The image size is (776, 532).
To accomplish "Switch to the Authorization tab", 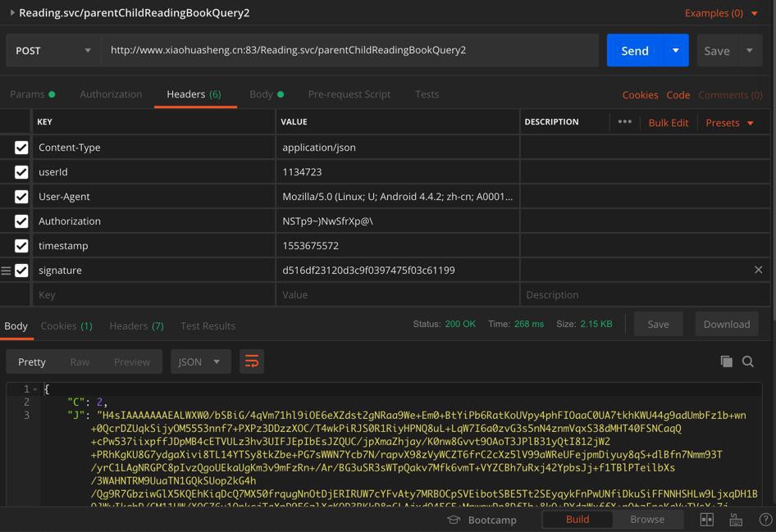I will [x=111, y=94].
